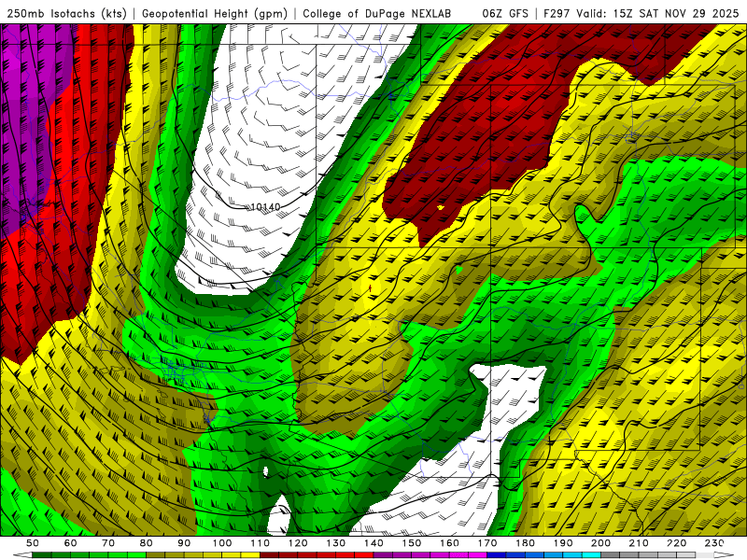The image size is (747, 560).
Task: Click the "250mb Isotachs (kts)" title text
Action: click(67, 13)
